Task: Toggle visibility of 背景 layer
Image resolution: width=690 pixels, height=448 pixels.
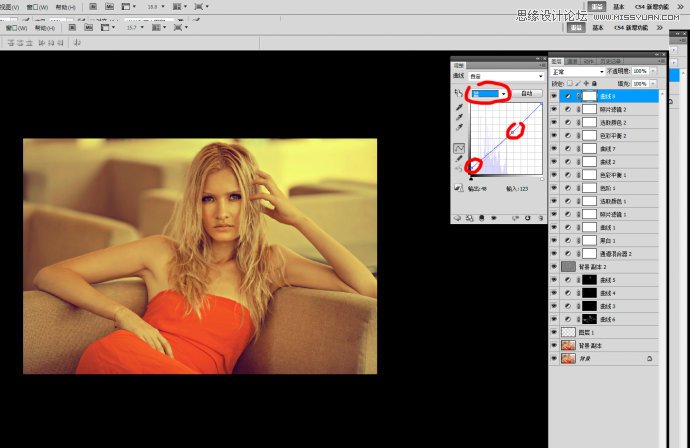Action: coord(554,359)
